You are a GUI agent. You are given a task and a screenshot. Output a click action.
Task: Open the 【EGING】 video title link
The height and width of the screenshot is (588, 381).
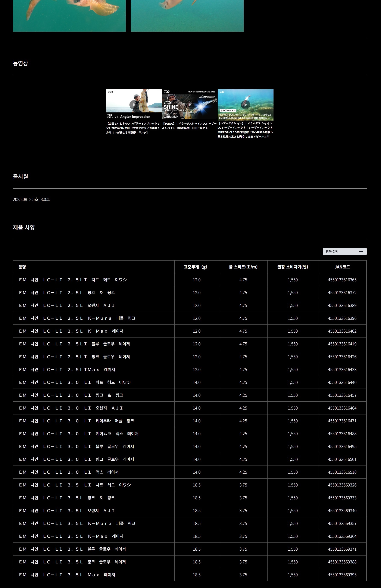tap(189, 126)
